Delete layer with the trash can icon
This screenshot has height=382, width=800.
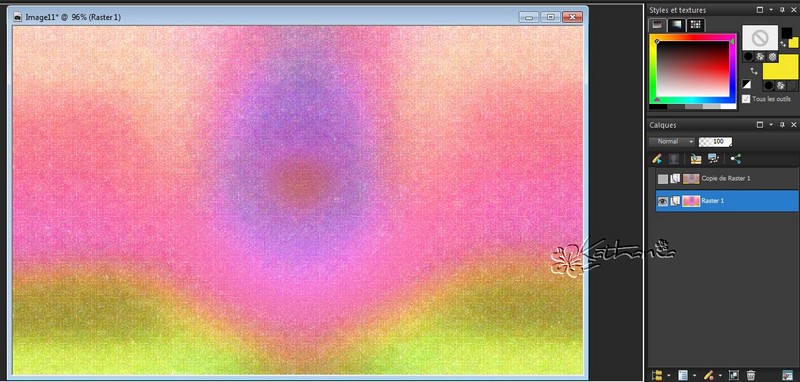[x=751, y=375]
